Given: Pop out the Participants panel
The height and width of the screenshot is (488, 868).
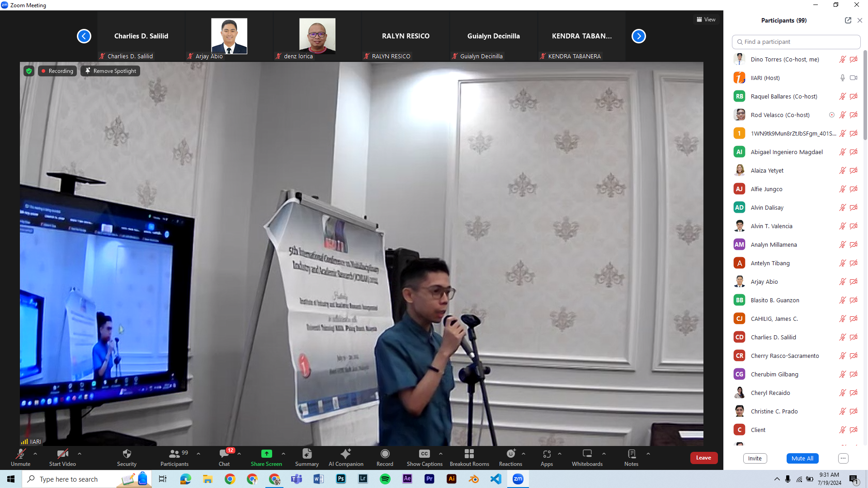Looking at the screenshot, I should pos(848,20).
